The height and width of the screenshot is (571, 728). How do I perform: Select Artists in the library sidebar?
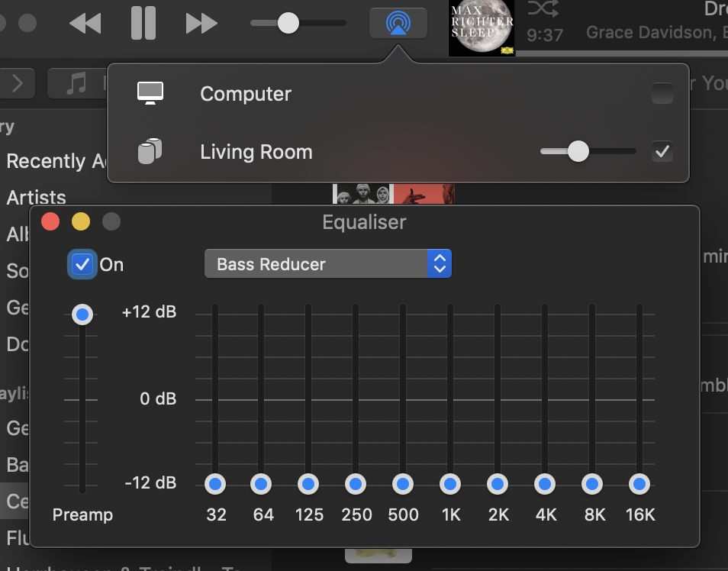37,198
